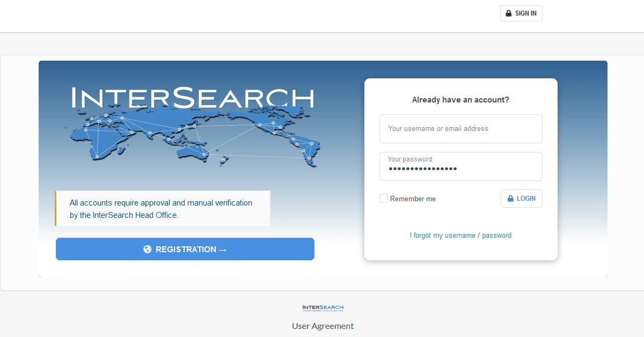Enable the Remember me checkbox
The height and width of the screenshot is (337, 644).
click(384, 197)
